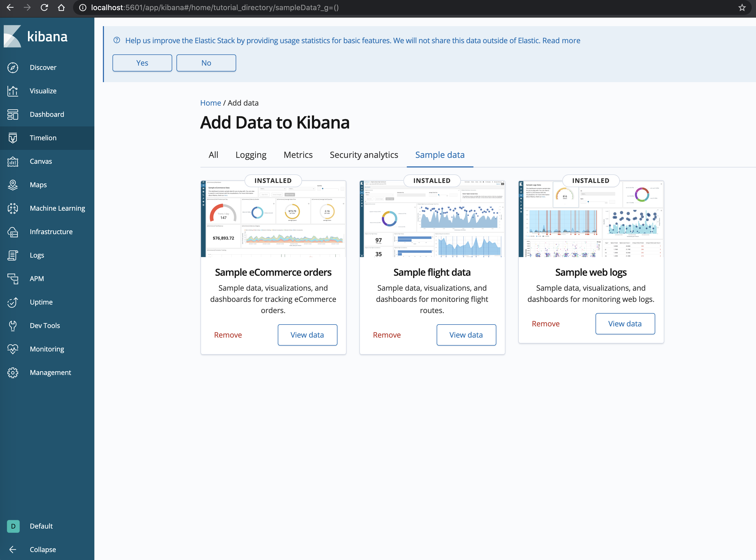
Task: Click the Kibana logo icon
Action: click(13, 36)
